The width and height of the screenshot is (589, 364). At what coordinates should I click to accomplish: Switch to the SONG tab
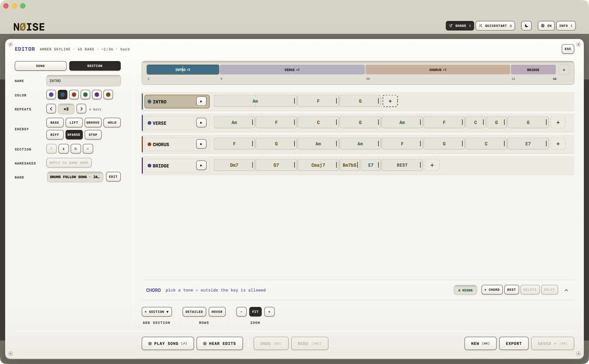(x=40, y=66)
